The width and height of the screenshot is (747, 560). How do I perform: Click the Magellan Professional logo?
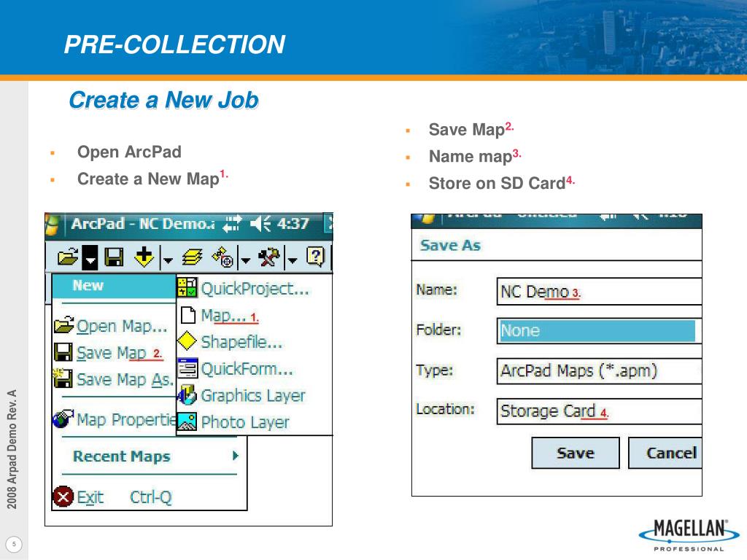689,534
